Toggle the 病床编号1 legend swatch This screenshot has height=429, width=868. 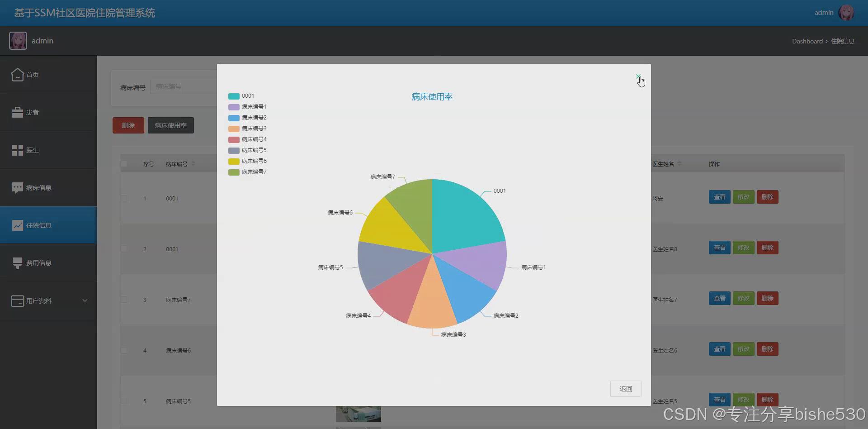pyautogui.click(x=234, y=107)
